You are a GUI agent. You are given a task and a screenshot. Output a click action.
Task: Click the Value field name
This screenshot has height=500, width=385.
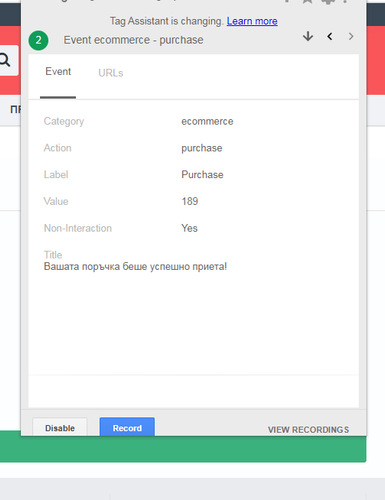pos(56,201)
